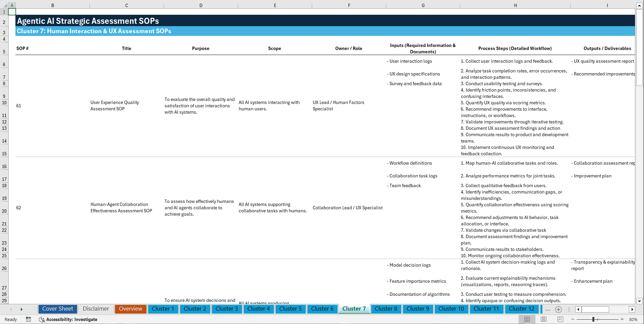Viewport: 644px width, 324px height.
Task: Click the next sheet navigation arrow
Action: (21, 309)
